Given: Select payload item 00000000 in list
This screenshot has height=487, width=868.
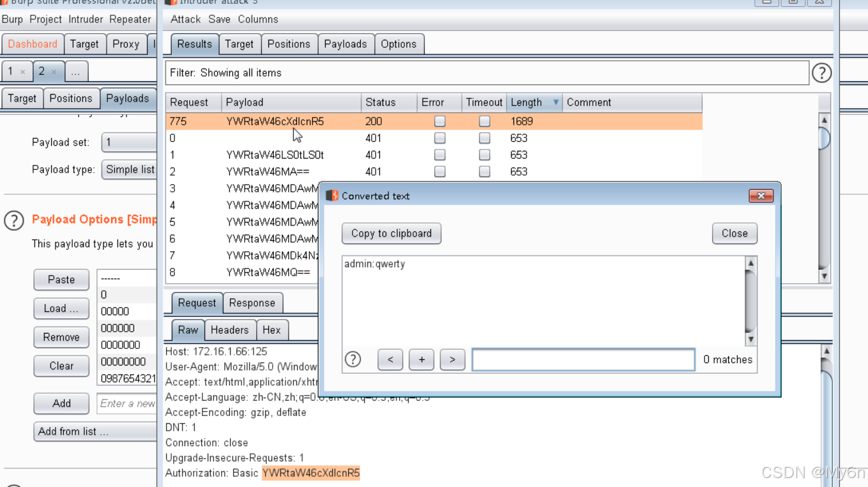Looking at the screenshot, I should point(127,361).
